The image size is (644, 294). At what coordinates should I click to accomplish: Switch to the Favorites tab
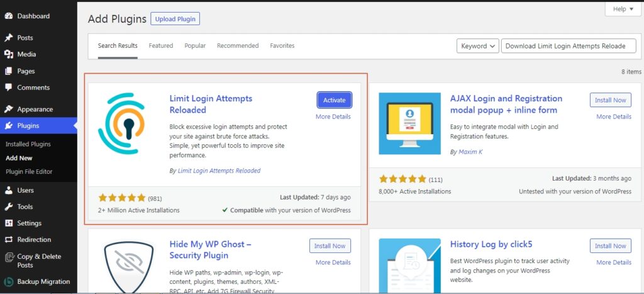point(282,45)
